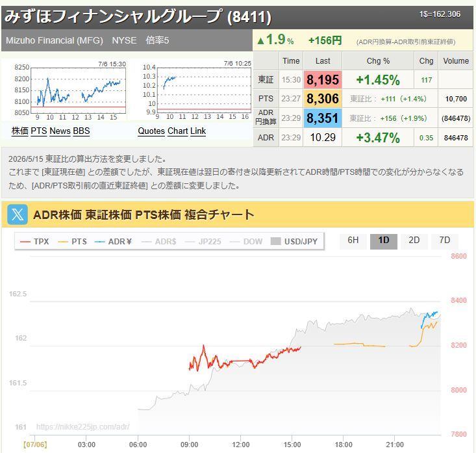Click the ADR intraday thumbnail chart

tap(197, 90)
